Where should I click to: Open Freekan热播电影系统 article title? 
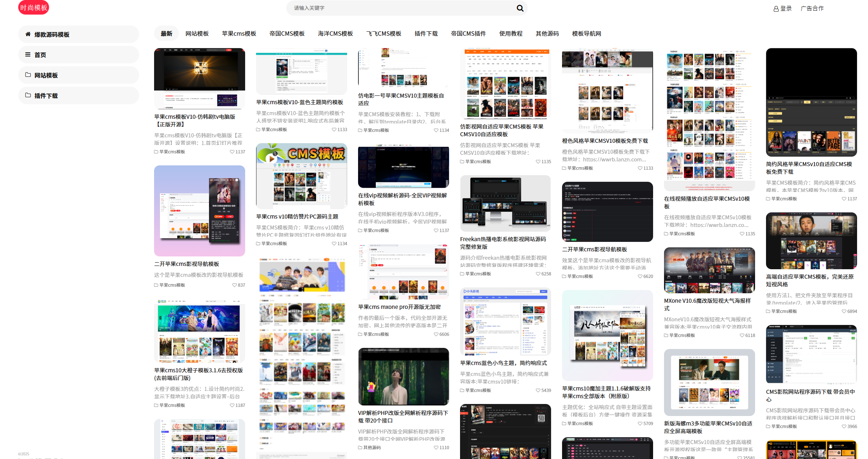click(503, 243)
